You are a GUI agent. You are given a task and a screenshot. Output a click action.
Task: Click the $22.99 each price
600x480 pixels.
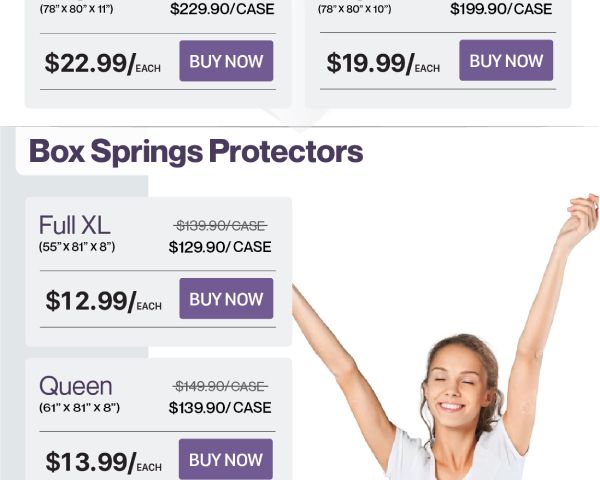click(x=101, y=63)
